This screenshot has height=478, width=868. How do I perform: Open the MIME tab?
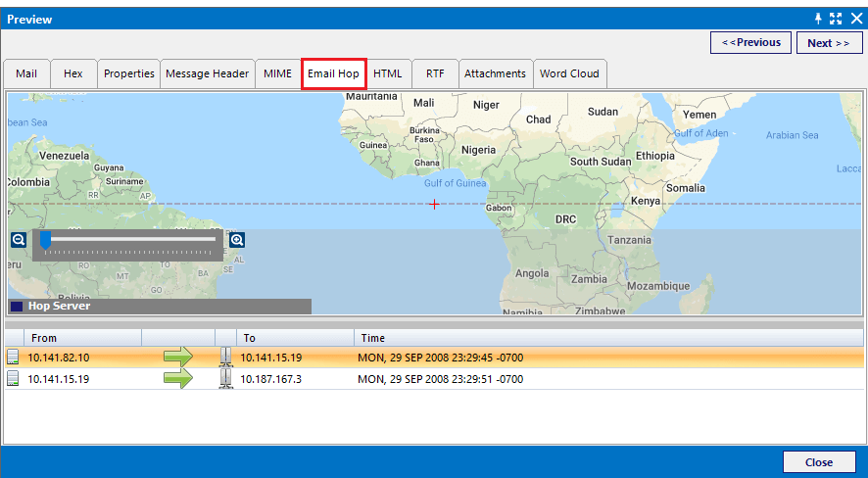[277, 73]
